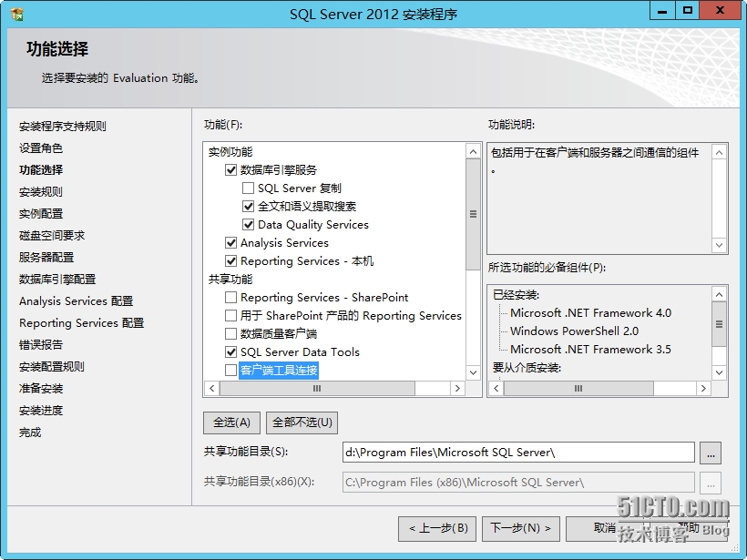Check the SQL Server 复制 checkbox
The image size is (747, 560).
pos(248,188)
